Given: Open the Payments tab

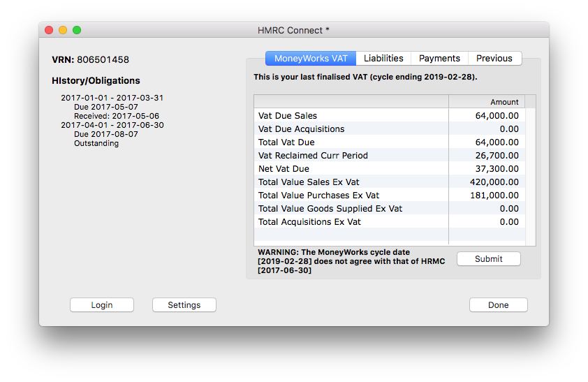Looking at the screenshot, I should pyautogui.click(x=439, y=59).
